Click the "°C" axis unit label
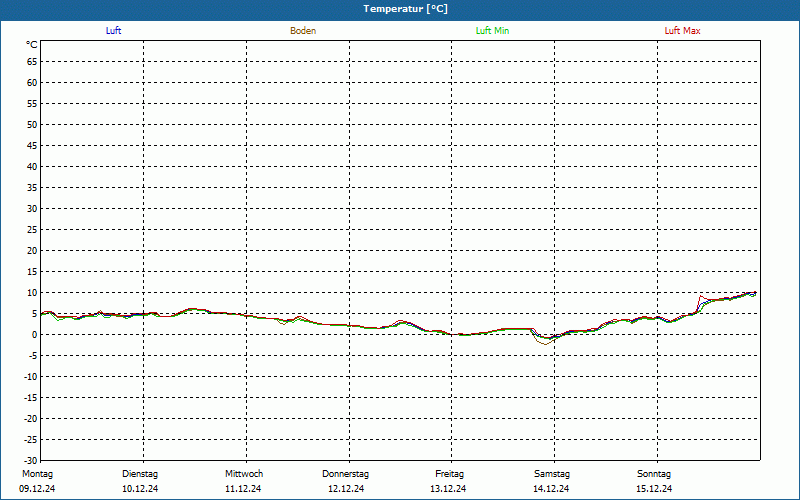 click(32, 45)
